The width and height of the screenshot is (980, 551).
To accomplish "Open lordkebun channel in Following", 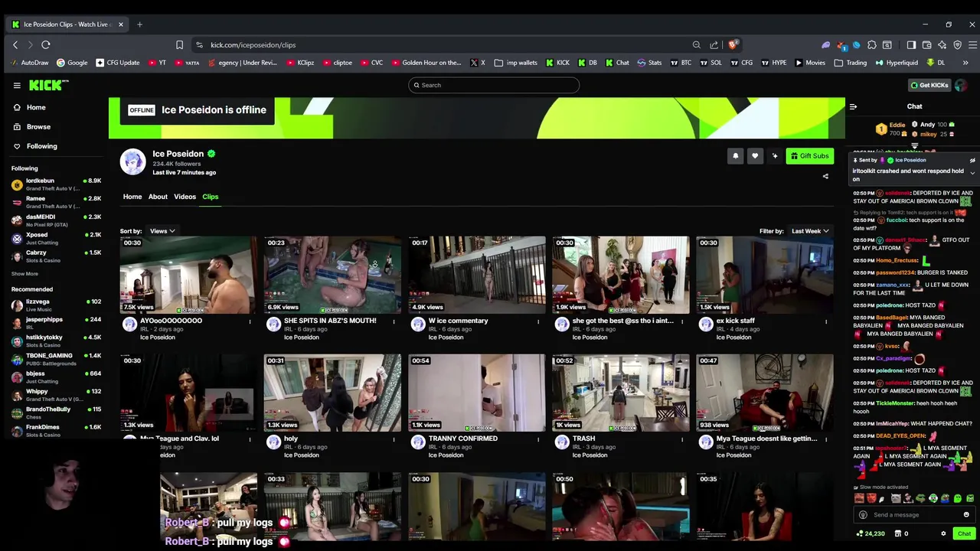I will [55, 184].
